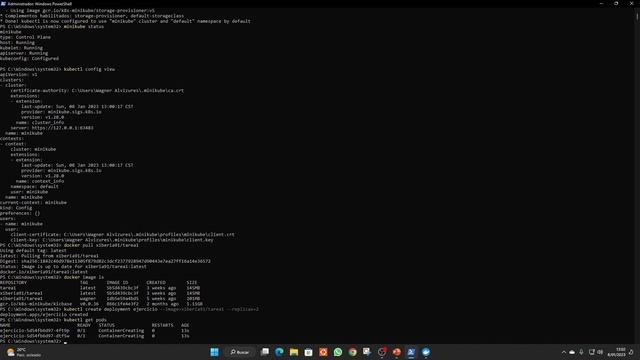Click the 'namespace: default' line
This screenshot has width=640, height=360.
click(35, 187)
